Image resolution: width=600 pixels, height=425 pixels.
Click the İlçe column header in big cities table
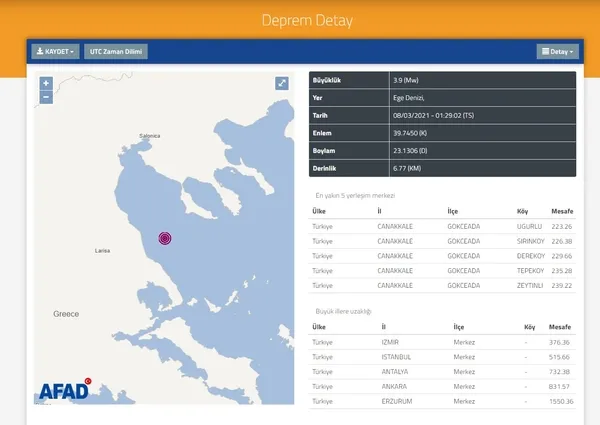(x=459, y=327)
